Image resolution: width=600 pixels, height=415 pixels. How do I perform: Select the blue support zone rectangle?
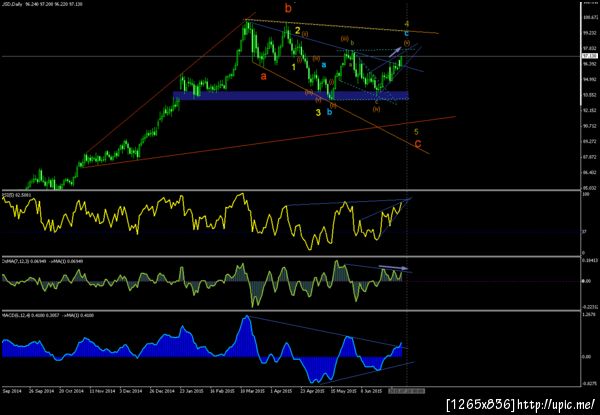pos(291,96)
